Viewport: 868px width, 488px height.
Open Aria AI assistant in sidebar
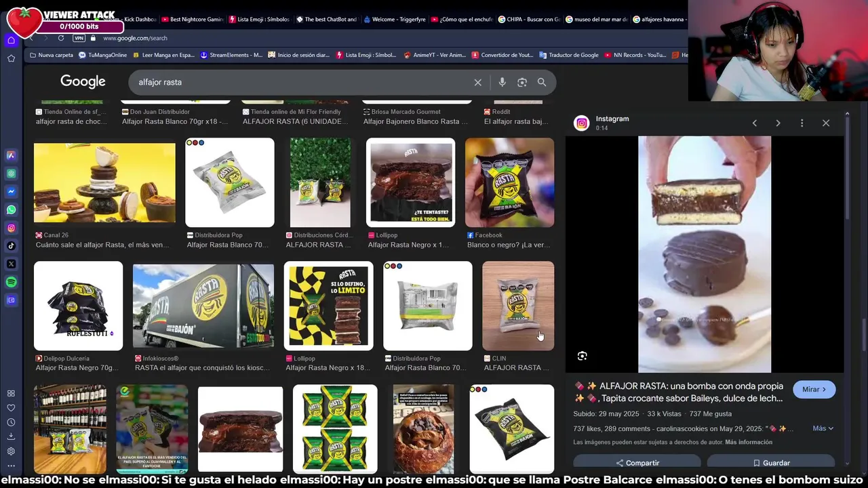click(11, 155)
